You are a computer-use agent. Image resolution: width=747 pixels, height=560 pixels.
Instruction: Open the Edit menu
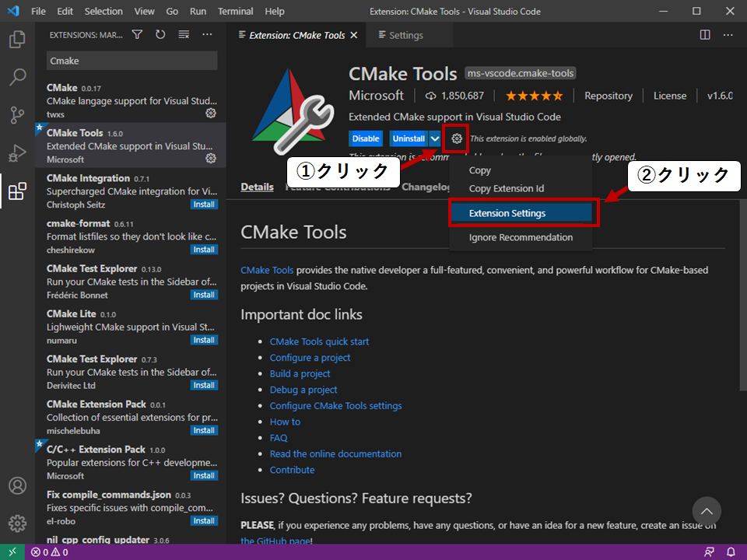65,11
